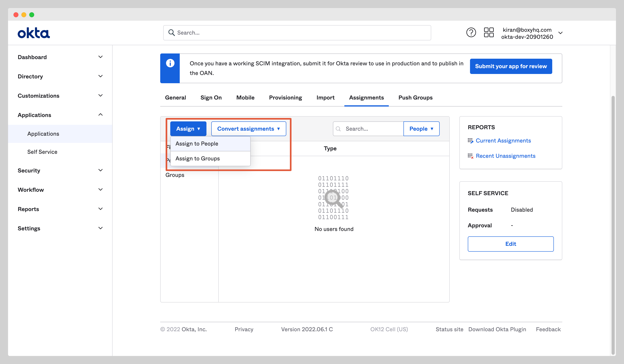624x364 pixels.
Task: Open the Download Okta Plugin link
Action: click(x=497, y=329)
